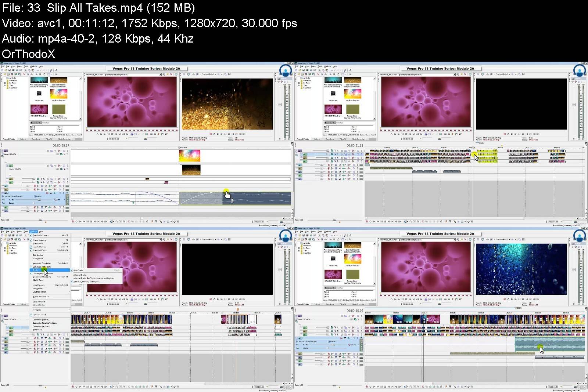Open Media Generators tab in gold-dust preview frame

(x=65, y=139)
